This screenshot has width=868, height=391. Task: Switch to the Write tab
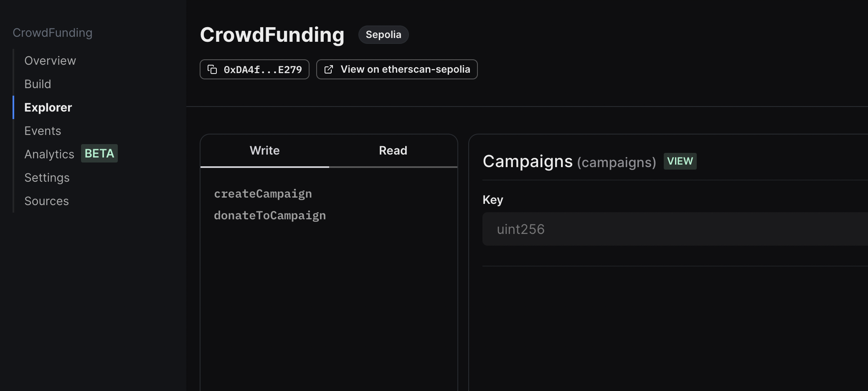click(x=264, y=150)
